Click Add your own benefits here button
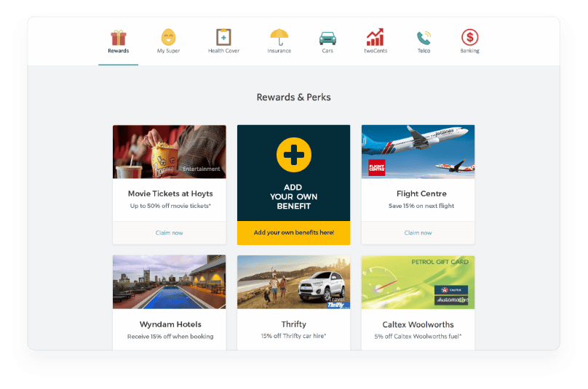Viewport: 588px width, 389px height. pos(293,233)
